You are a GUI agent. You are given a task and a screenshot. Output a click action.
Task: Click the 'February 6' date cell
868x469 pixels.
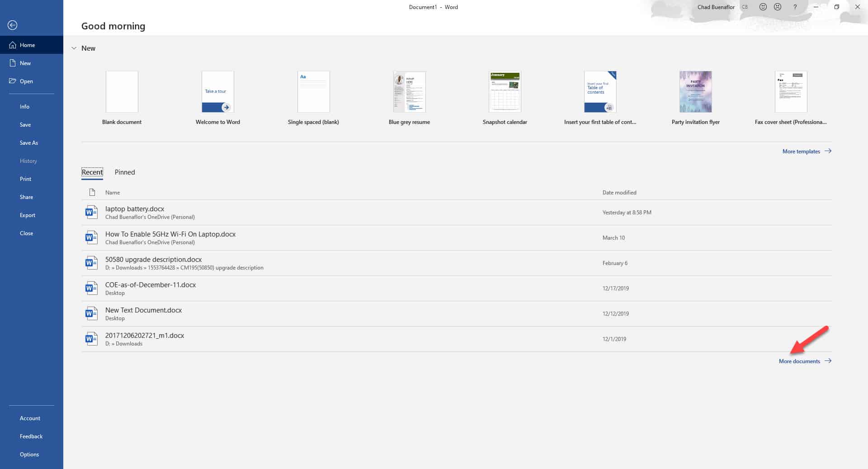[x=615, y=263]
